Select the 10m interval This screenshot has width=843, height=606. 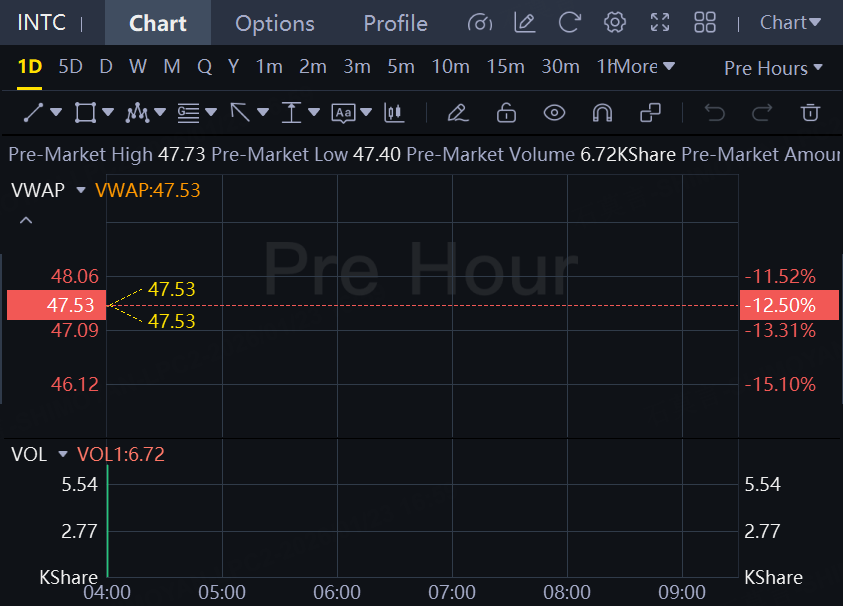[x=451, y=67]
